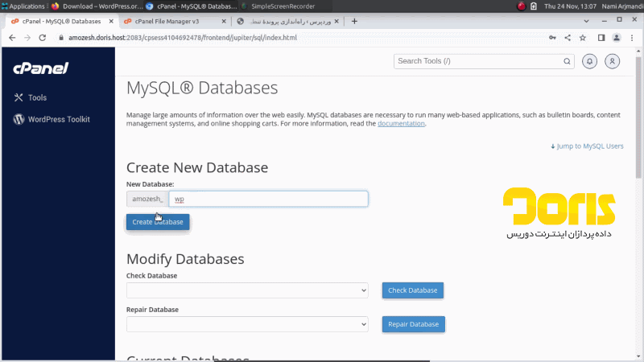Bookmark this page with star icon
644x362 pixels.
point(582,38)
